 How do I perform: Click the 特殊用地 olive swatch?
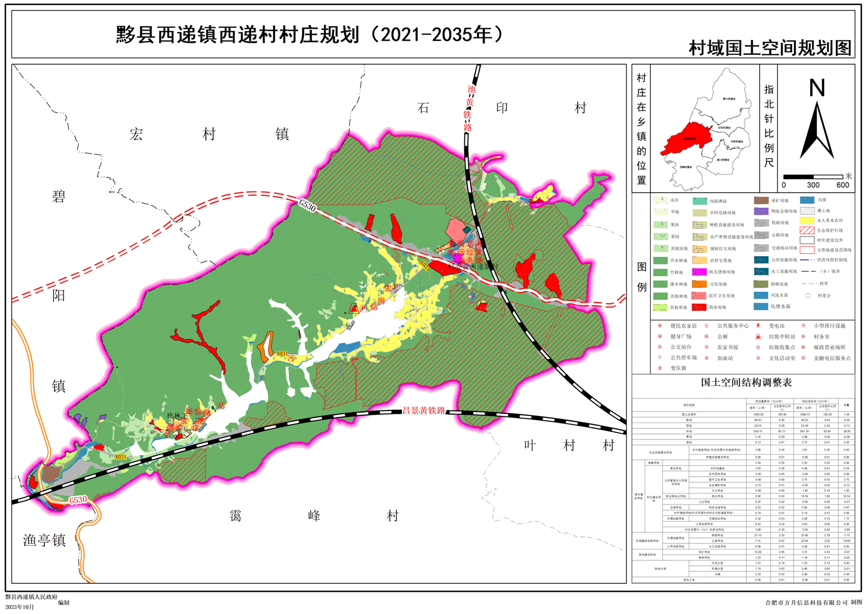pyautogui.click(x=761, y=284)
